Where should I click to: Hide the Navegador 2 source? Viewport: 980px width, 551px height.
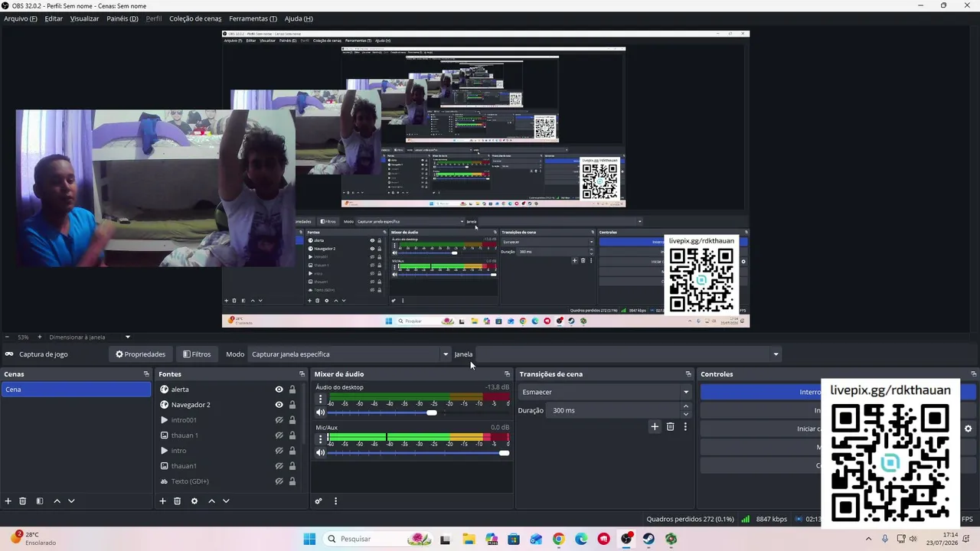279,405
